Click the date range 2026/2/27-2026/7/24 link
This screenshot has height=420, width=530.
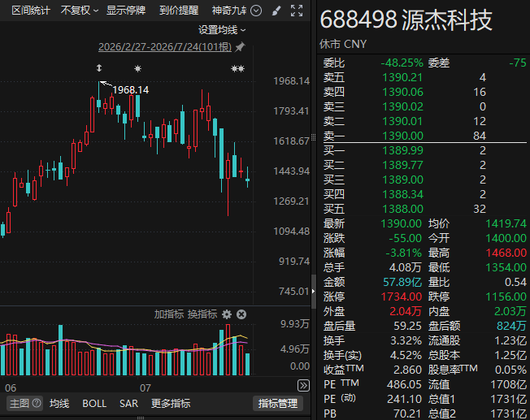point(165,46)
